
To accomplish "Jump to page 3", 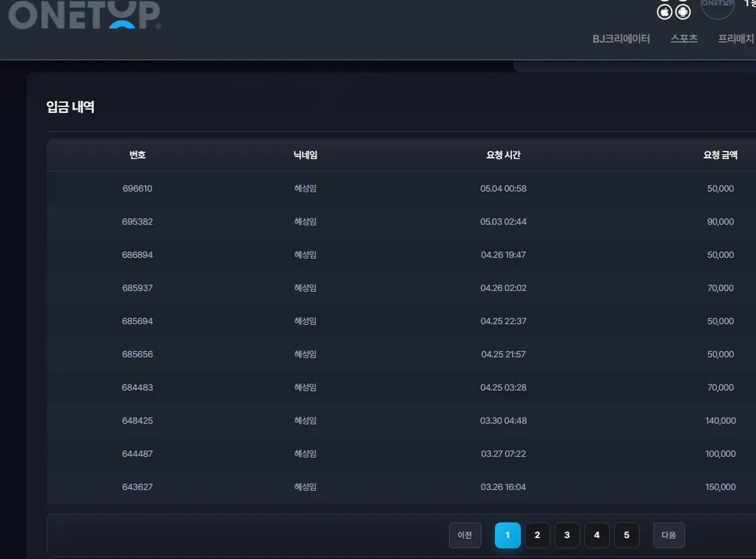I will (567, 535).
